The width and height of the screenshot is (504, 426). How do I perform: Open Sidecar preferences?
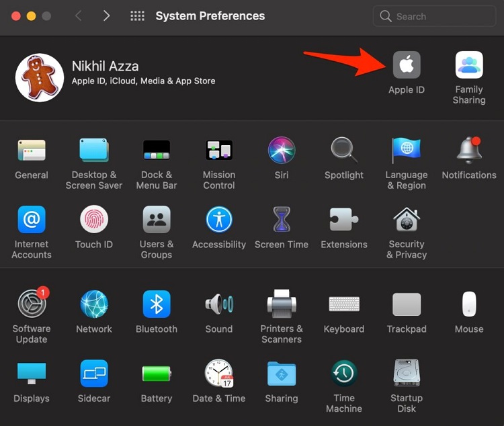pos(94,374)
